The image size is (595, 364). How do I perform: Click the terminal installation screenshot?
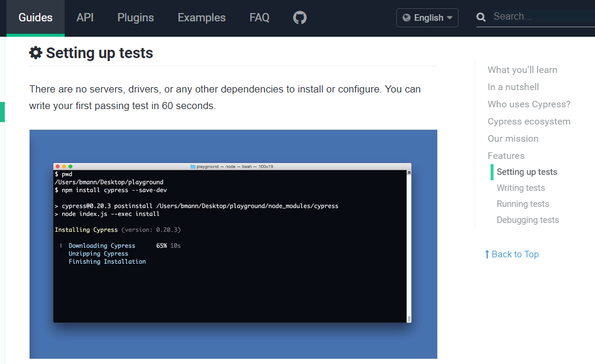point(233,244)
